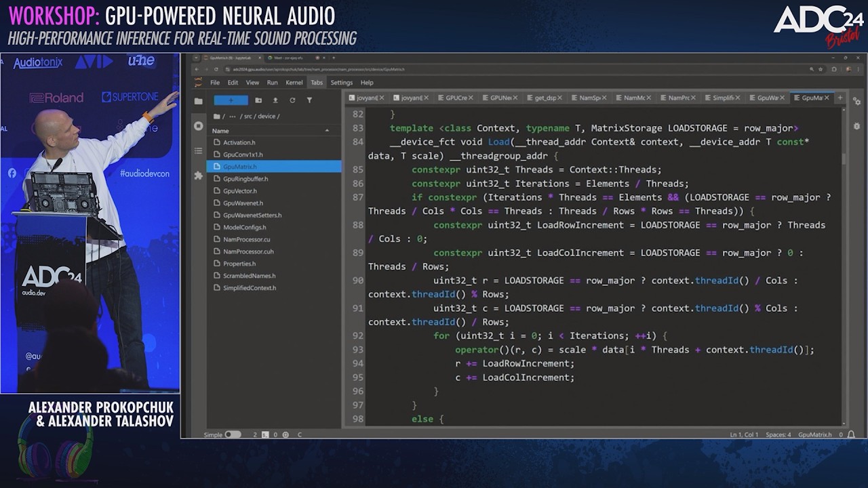Go to device folder in breadcrumb
The width and height of the screenshot is (868, 488).
click(x=267, y=116)
